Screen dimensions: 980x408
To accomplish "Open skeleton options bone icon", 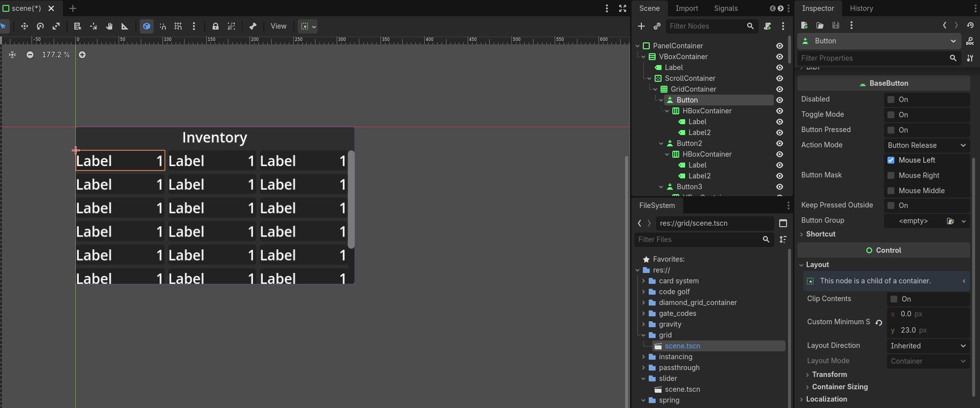I will tap(253, 26).
